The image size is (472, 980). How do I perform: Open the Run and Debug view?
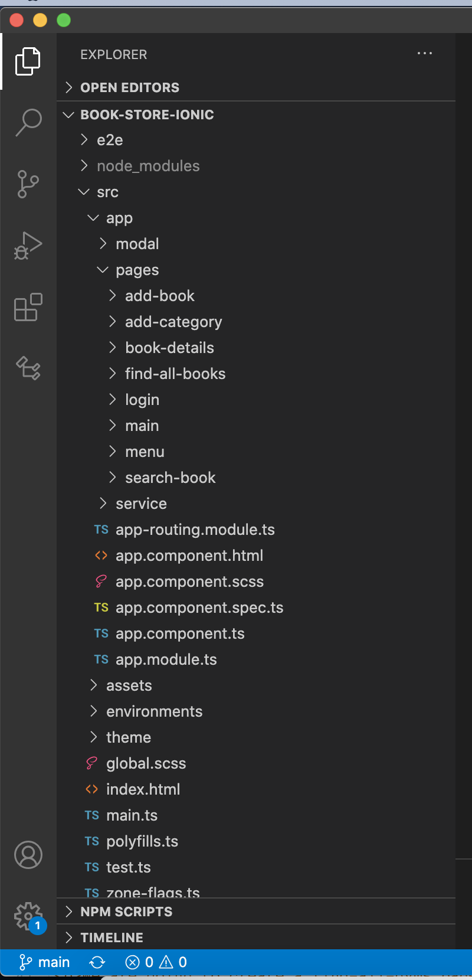tap(28, 246)
